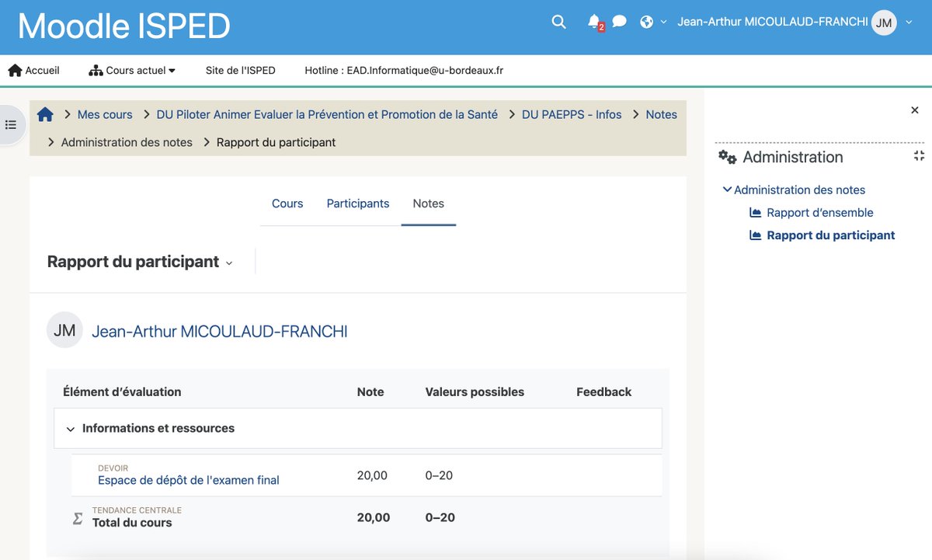
Task: Open the Cours actuel dropdown menu
Action: [132, 70]
